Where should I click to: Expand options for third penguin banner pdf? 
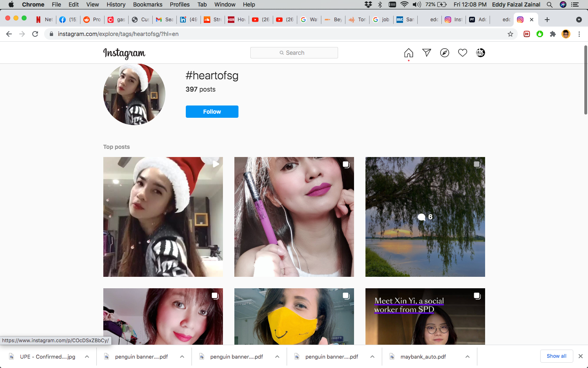point(372,357)
